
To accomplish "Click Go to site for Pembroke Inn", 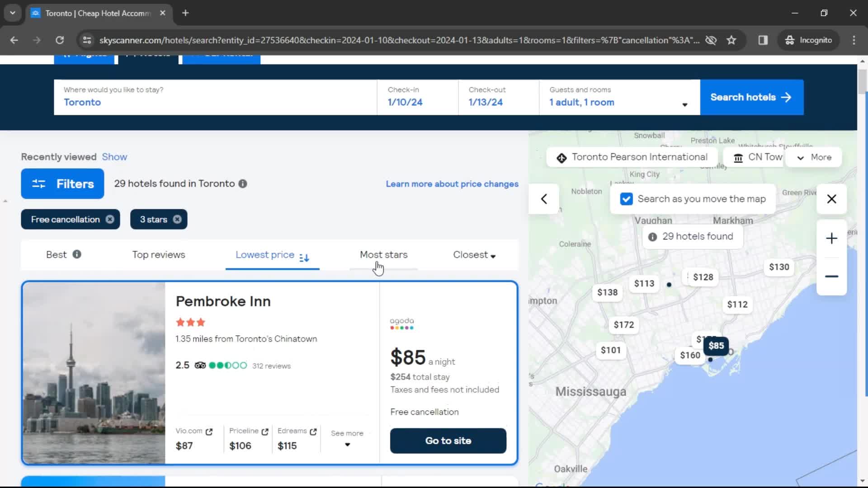I will [x=448, y=441].
